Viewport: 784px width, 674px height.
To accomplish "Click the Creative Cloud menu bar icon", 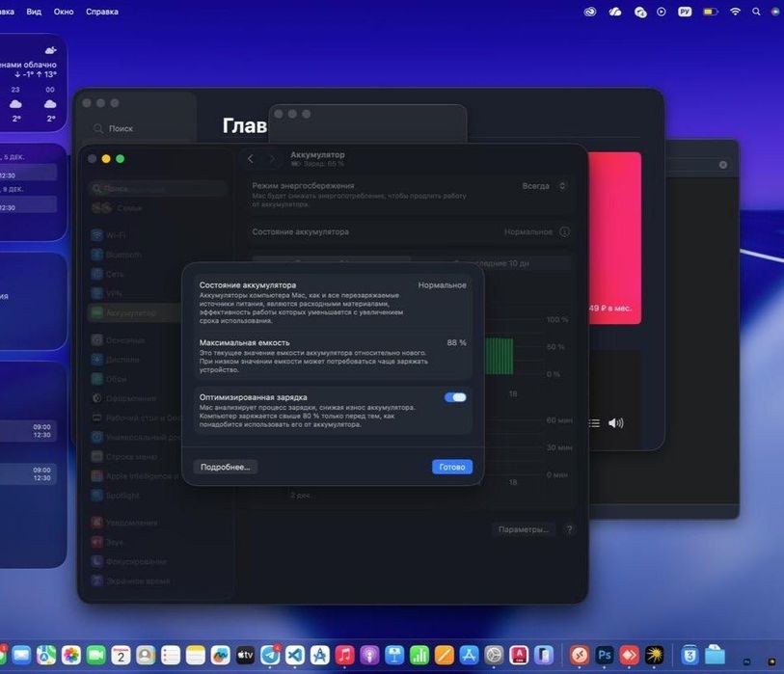I will pos(590,12).
